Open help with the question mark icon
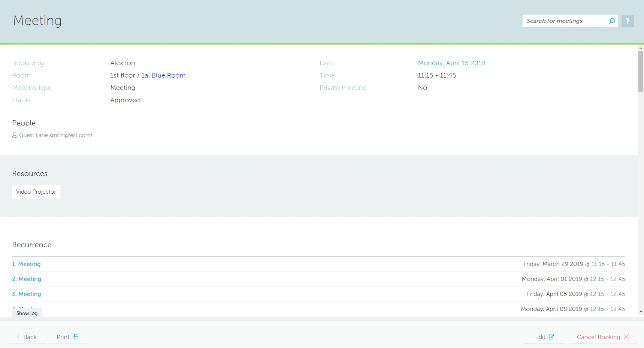 point(628,21)
